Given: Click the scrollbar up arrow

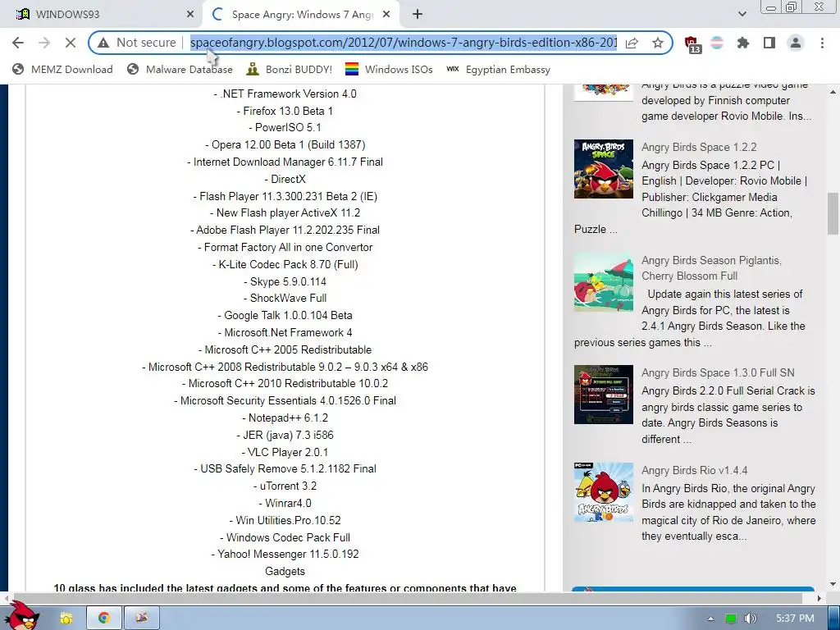Looking at the screenshot, I should pyautogui.click(x=833, y=92).
